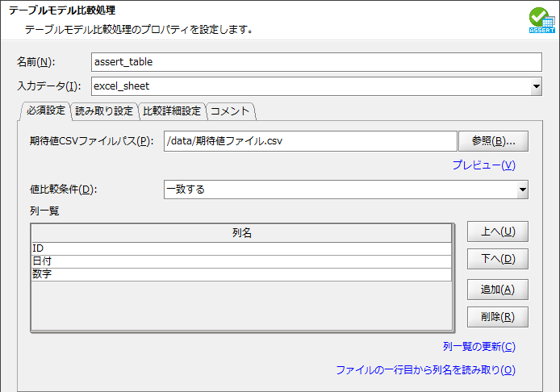
Task: Select the 日付 row in column list
Action: point(241,261)
